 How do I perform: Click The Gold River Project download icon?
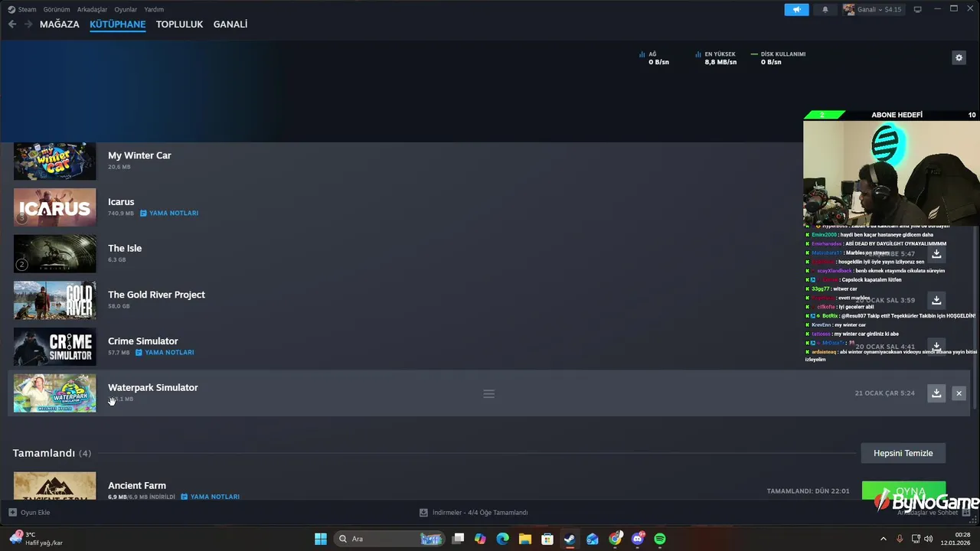(x=936, y=301)
